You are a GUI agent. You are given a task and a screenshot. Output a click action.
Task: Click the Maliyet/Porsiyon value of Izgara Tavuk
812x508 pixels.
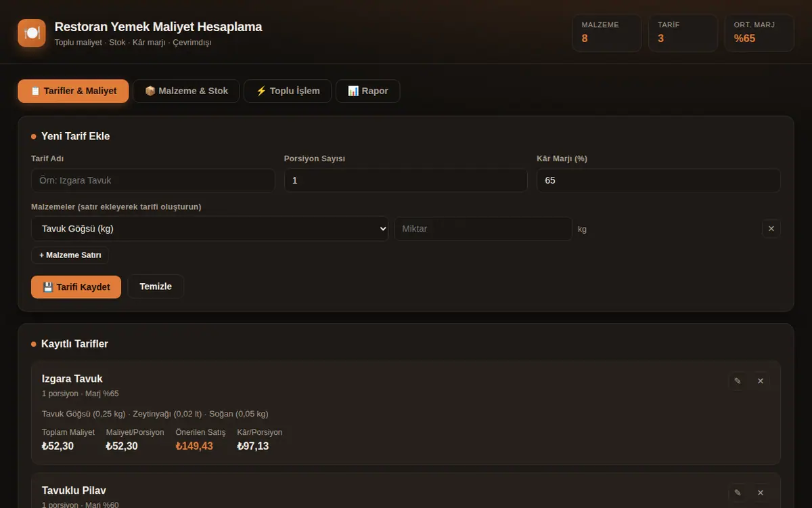122,446
